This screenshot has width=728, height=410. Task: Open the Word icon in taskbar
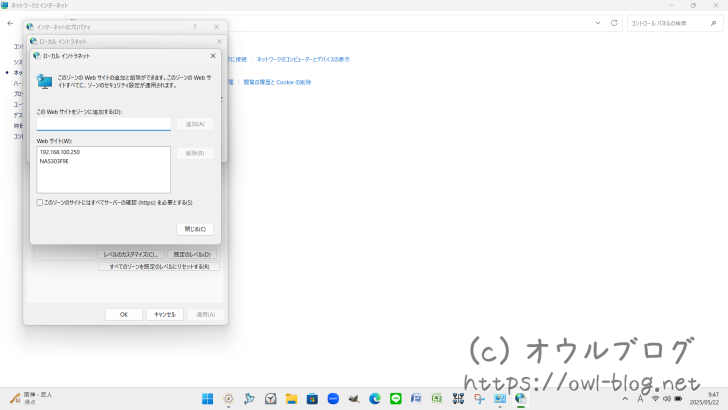(x=416, y=398)
